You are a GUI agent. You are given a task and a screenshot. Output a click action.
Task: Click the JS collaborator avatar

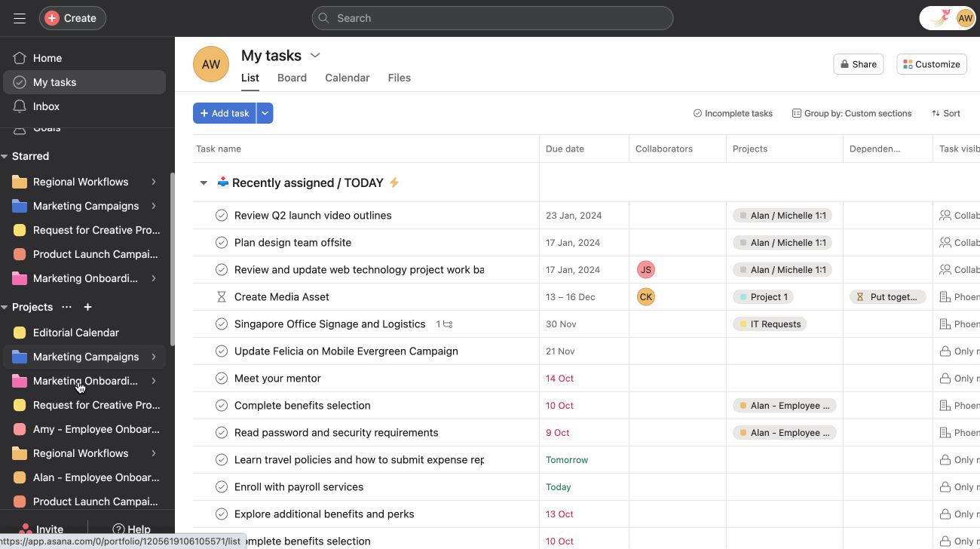(645, 270)
